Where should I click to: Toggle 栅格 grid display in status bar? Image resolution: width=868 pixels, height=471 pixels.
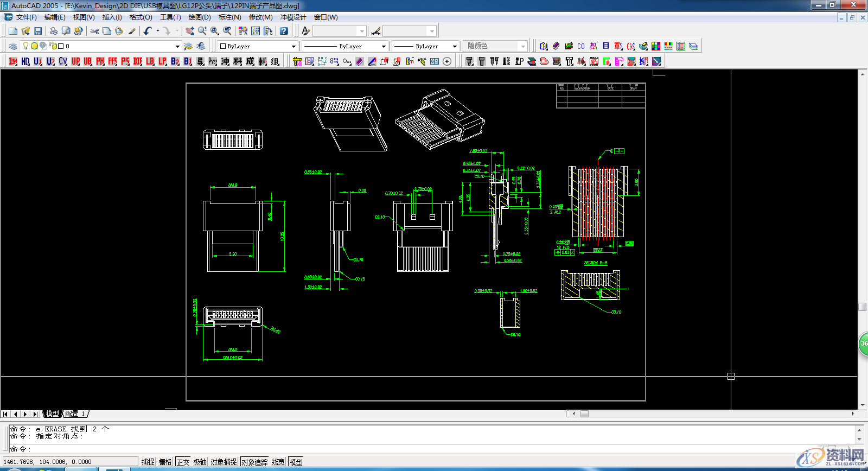tap(165, 462)
